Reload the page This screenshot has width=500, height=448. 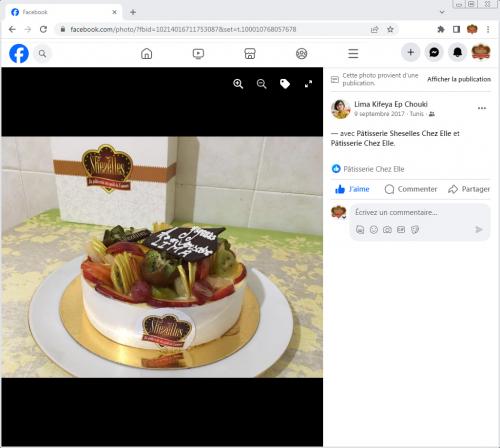43,29
